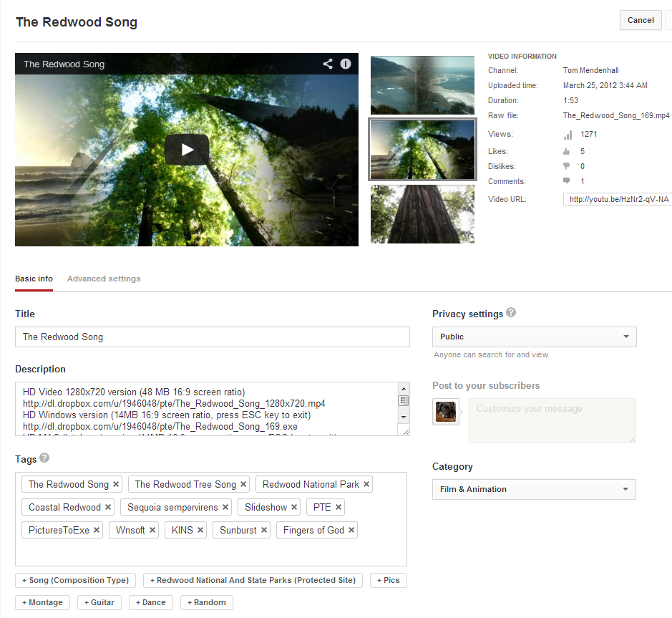Add suggested tag Random
This screenshot has height=618, width=672.
click(207, 602)
